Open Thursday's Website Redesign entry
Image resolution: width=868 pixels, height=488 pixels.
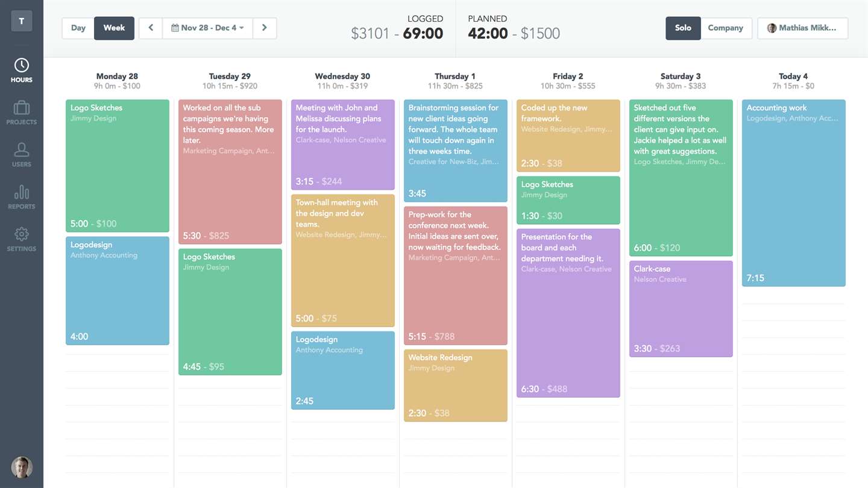[455, 386]
